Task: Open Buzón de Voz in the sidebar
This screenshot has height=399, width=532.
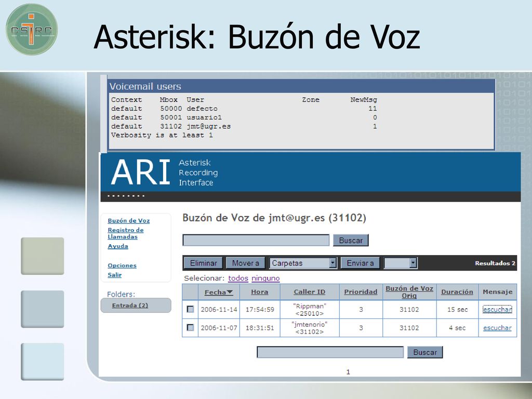Action: [129, 220]
